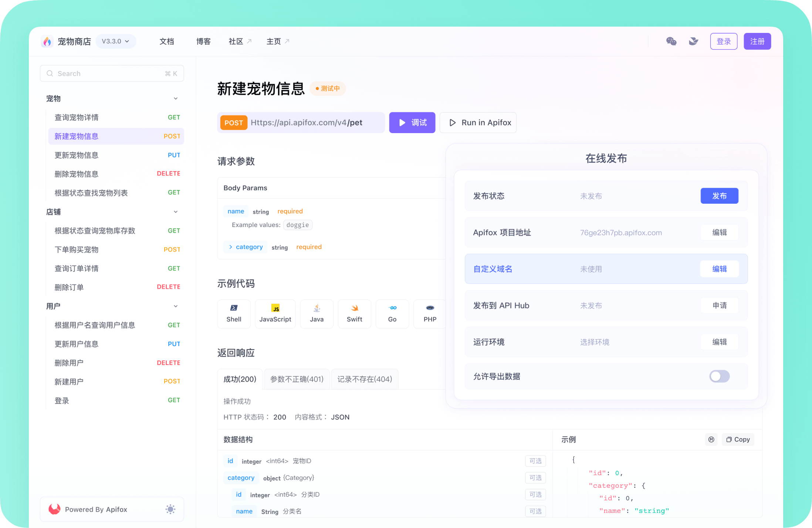This screenshot has width=812, height=528.
Task: Open the V3.3.0 version dropdown
Action: [115, 41]
